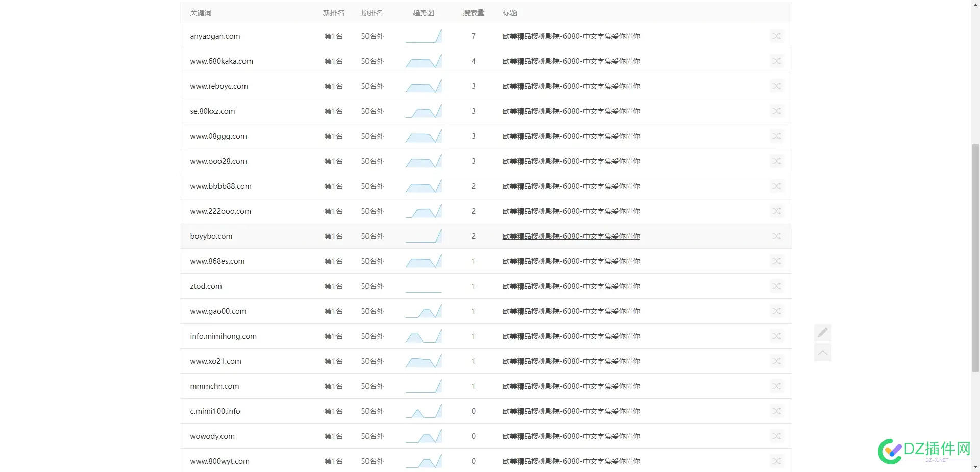
Task: Click the trend sparkline for www.oo028.com
Action: point(424,161)
